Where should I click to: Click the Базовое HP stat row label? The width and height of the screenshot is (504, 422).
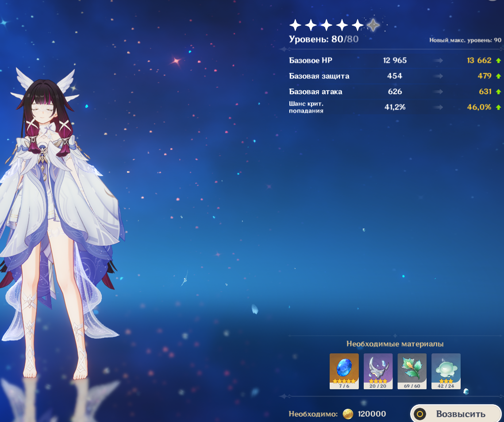point(311,61)
